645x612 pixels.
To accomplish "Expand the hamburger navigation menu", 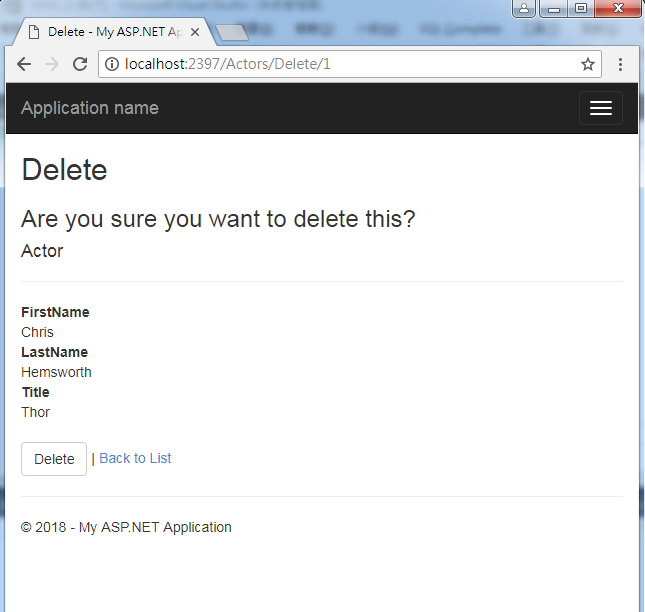I will pyautogui.click(x=600, y=108).
